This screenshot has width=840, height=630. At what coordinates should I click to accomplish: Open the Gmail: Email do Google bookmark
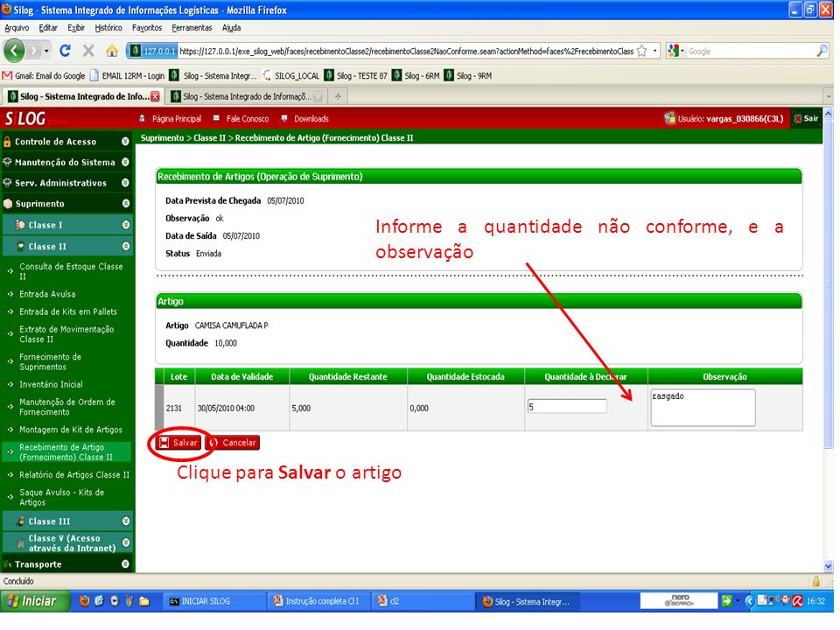pyautogui.click(x=45, y=75)
